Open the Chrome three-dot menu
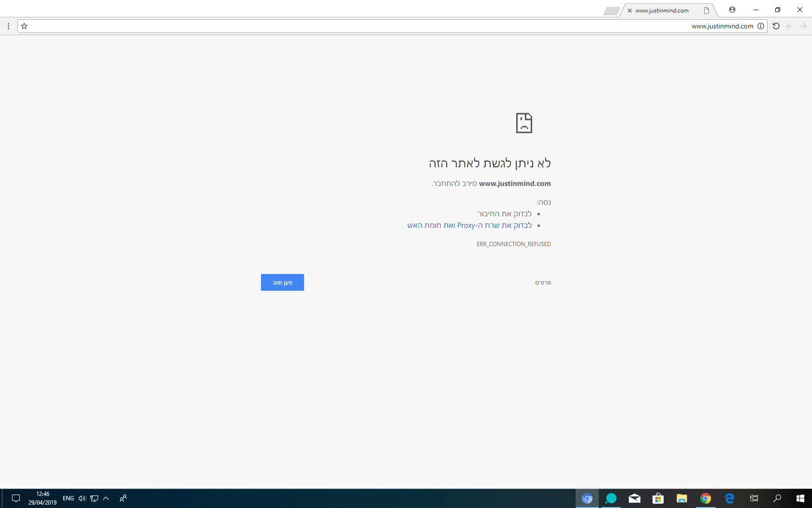812x508 pixels. coord(8,26)
